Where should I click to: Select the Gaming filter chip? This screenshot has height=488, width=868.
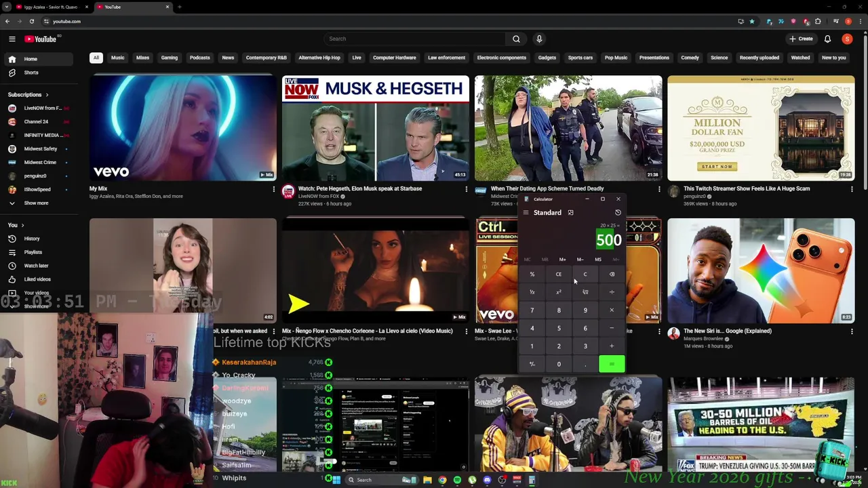pyautogui.click(x=170, y=58)
